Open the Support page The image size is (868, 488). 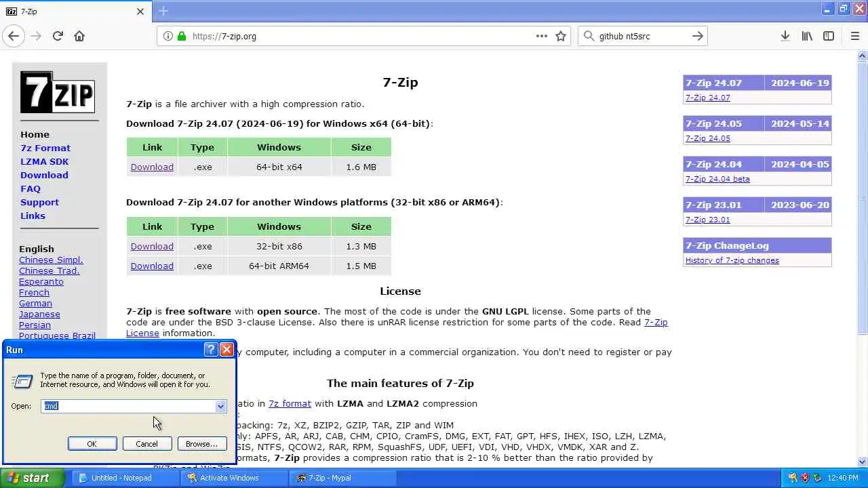(39, 202)
